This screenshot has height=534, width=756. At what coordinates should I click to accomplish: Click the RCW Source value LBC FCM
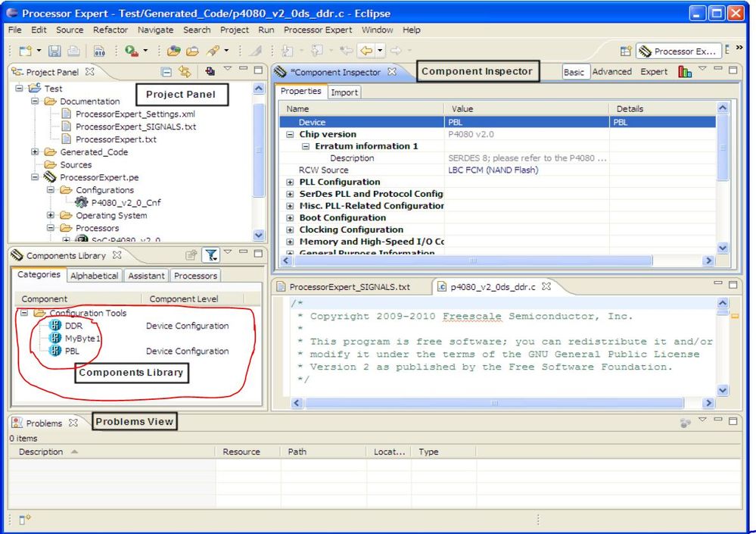pos(493,170)
